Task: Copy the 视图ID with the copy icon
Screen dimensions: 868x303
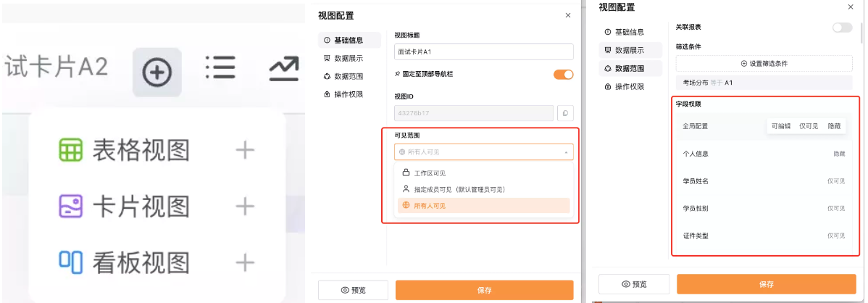Action: pyautogui.click(x=565, y=113)
